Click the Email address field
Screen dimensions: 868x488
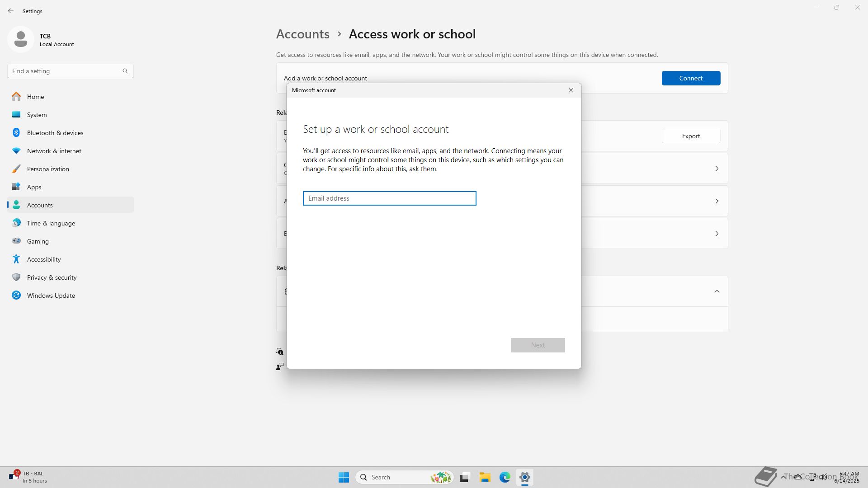389,198
